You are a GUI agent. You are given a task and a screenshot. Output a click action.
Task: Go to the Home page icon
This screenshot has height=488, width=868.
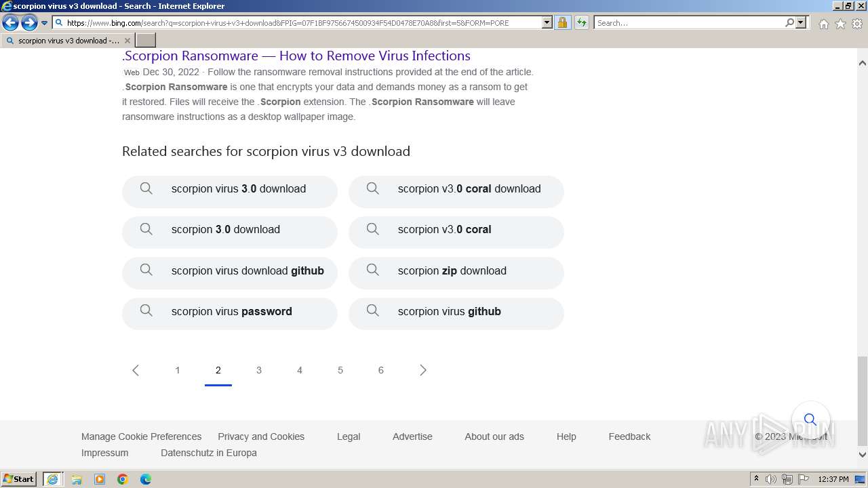coord(823,24)
